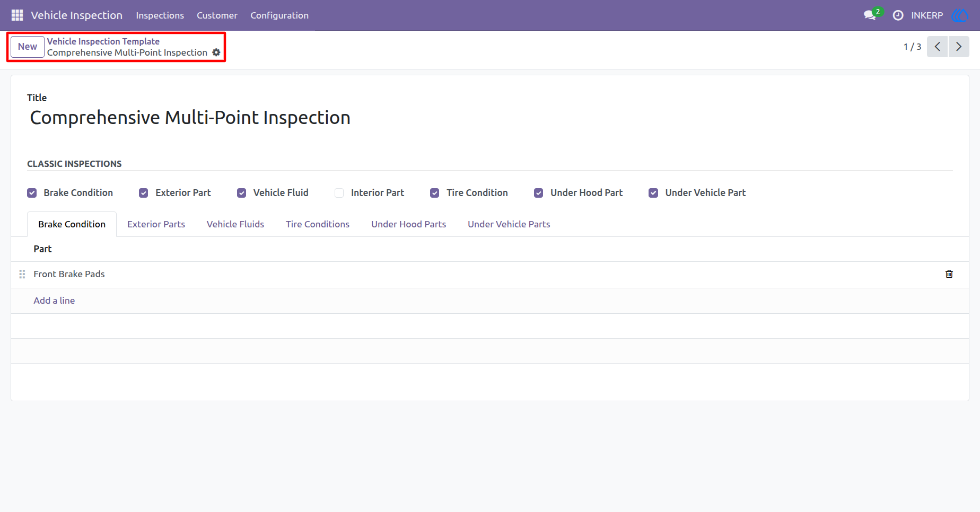
Task: Uncheck Brake Condition checkbox
Action: click(32, 193)
